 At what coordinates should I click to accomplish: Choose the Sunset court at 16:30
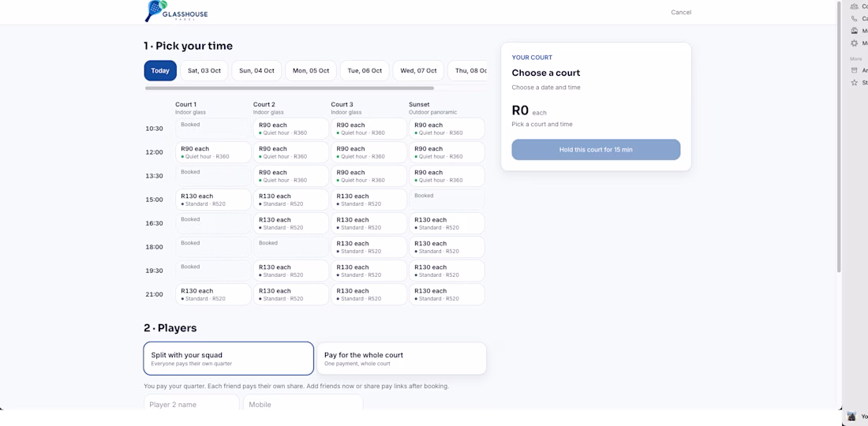click(x=447, y=223)
